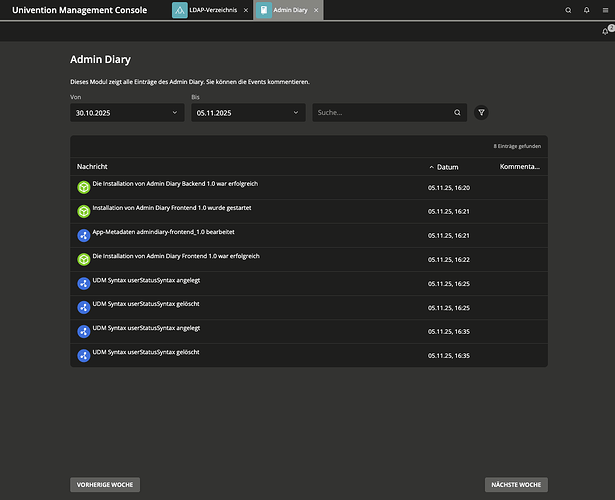615x500 pixels.
Task: Focus the Suche search input field
Action: [380, 113]
